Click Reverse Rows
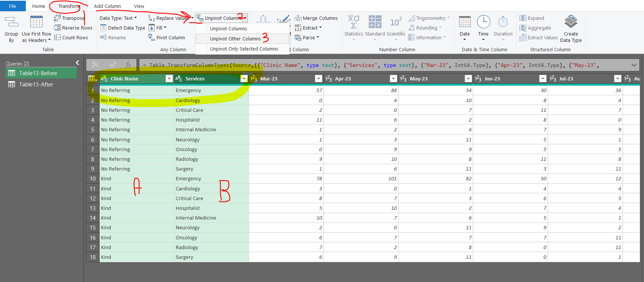The width and height of the screenshot is (644, 282). pyautogui.click(x=73, y=28)
